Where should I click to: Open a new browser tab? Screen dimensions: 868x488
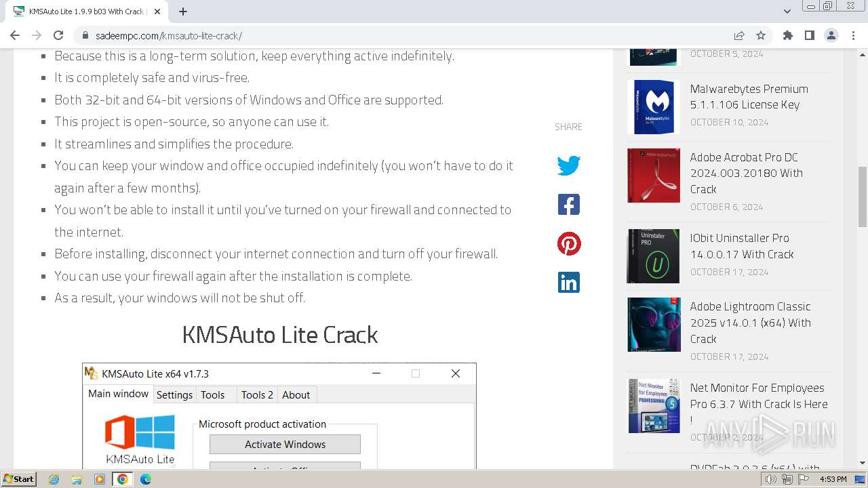pyautogui.click(x=183, y=12)
